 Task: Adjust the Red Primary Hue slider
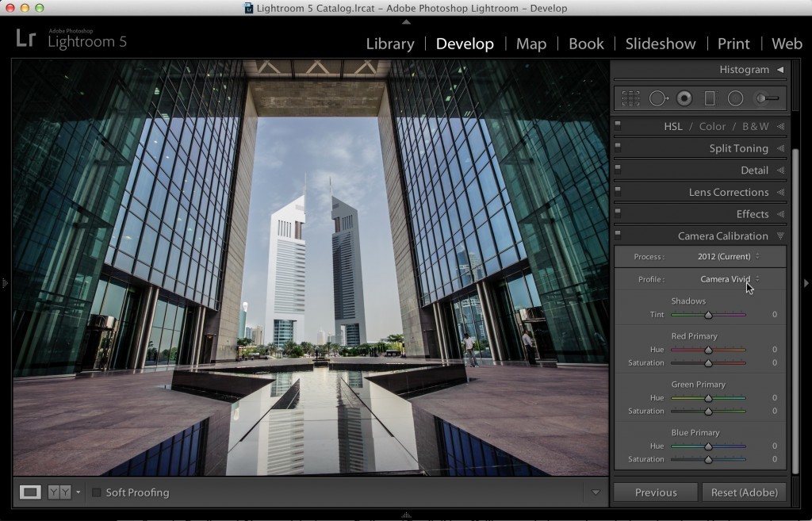708,350
